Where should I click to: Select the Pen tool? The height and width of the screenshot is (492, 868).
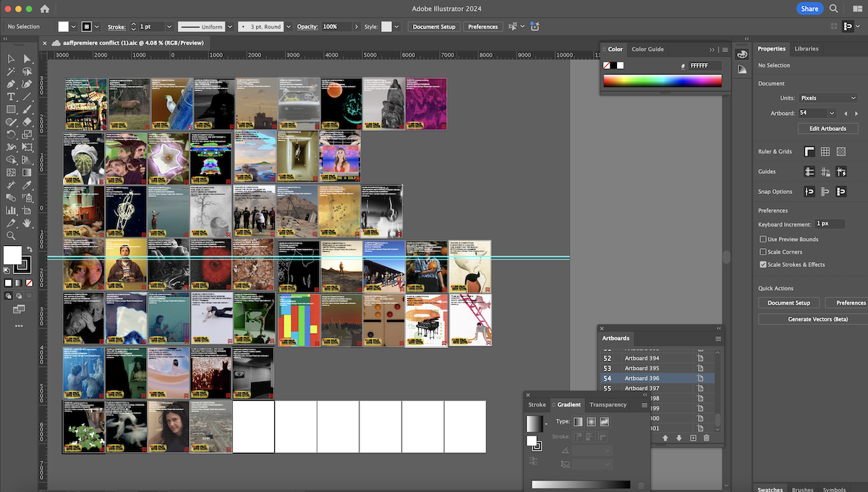point(12,84)
